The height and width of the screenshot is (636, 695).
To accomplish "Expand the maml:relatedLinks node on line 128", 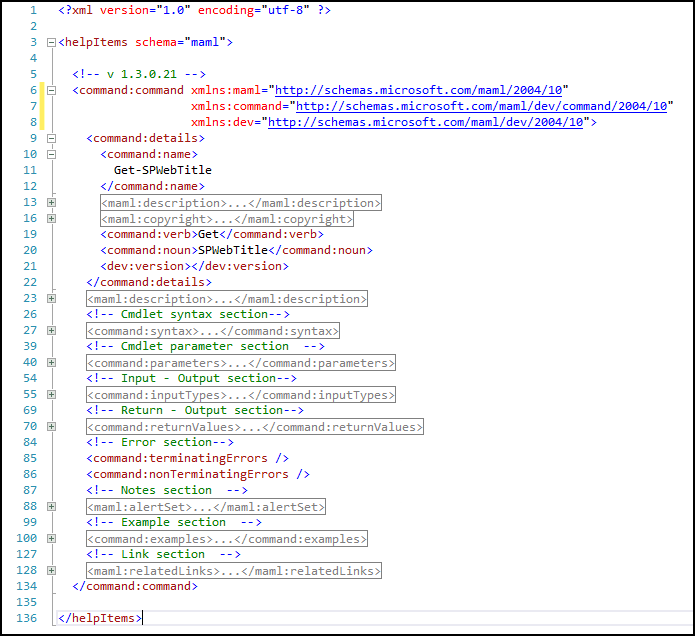I will [x=51, y=570].
